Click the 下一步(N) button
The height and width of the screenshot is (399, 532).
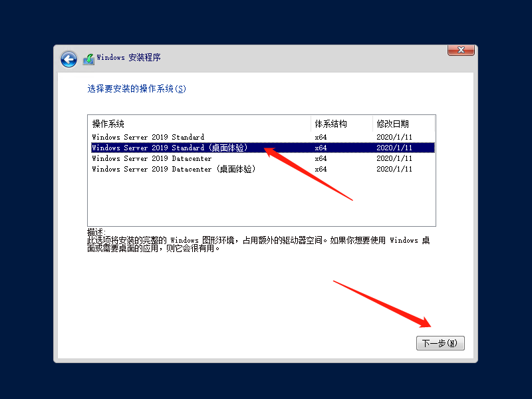point(440,343)
